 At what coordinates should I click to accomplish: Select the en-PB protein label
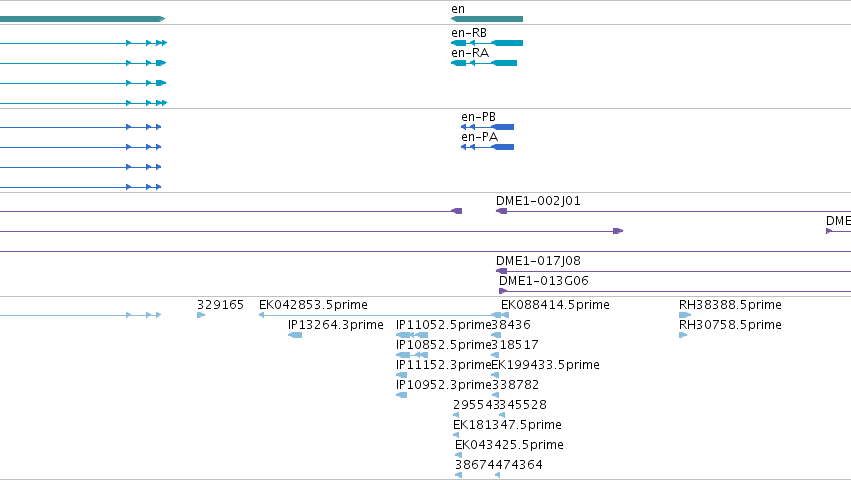478,117
